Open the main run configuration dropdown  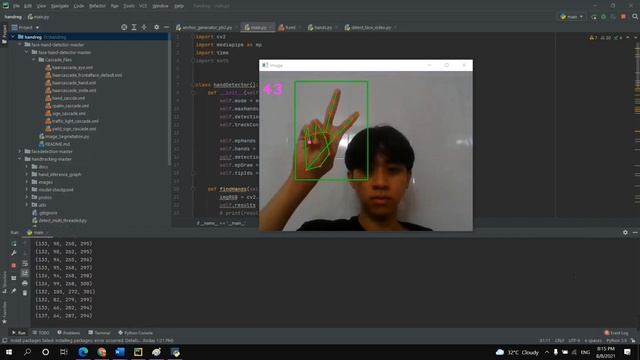pyautogui.click(x=571, y=17)
